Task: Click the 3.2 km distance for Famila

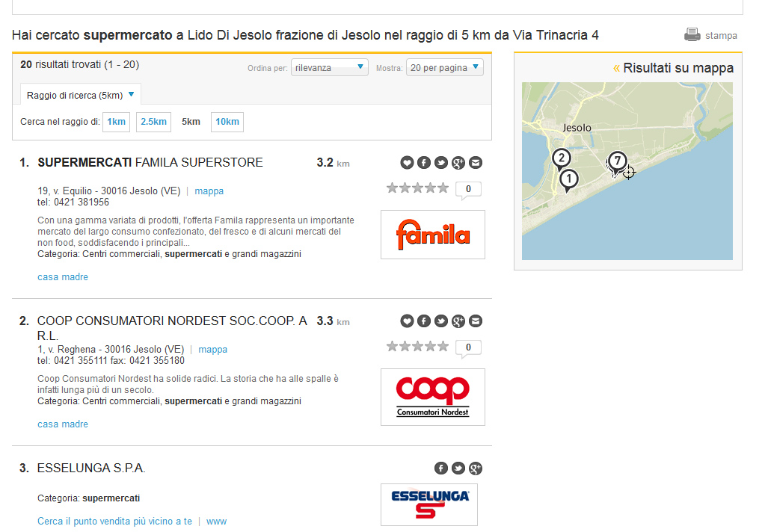Action: point(334,163)
